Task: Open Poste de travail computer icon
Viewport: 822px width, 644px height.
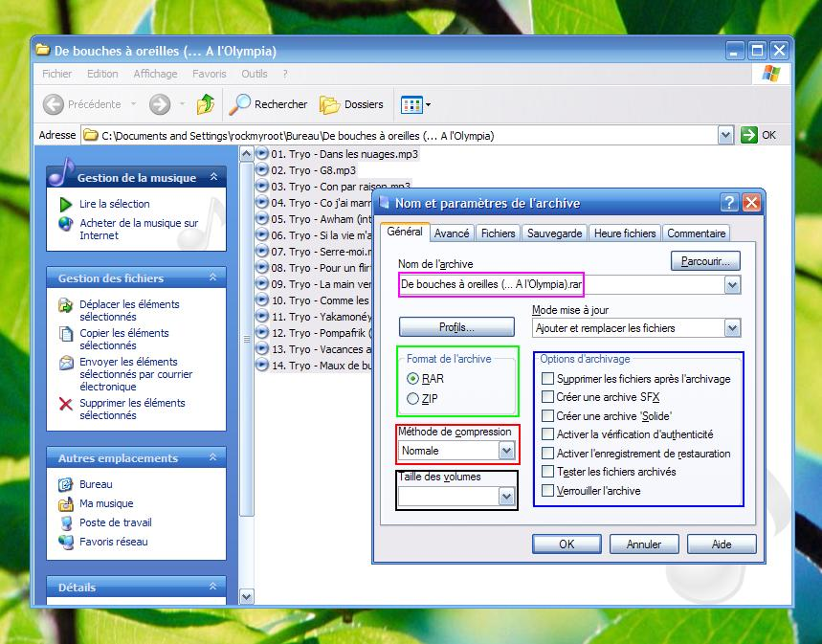Action: pos(66,522)
